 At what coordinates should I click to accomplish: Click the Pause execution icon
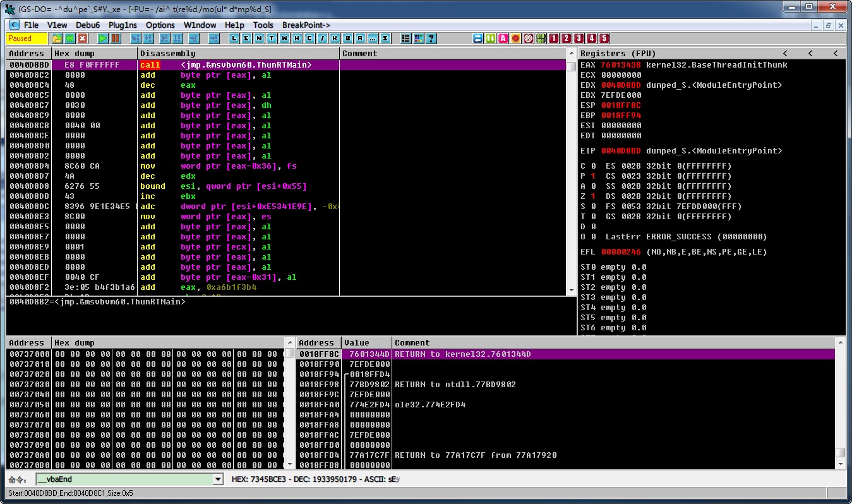[115, 39]
